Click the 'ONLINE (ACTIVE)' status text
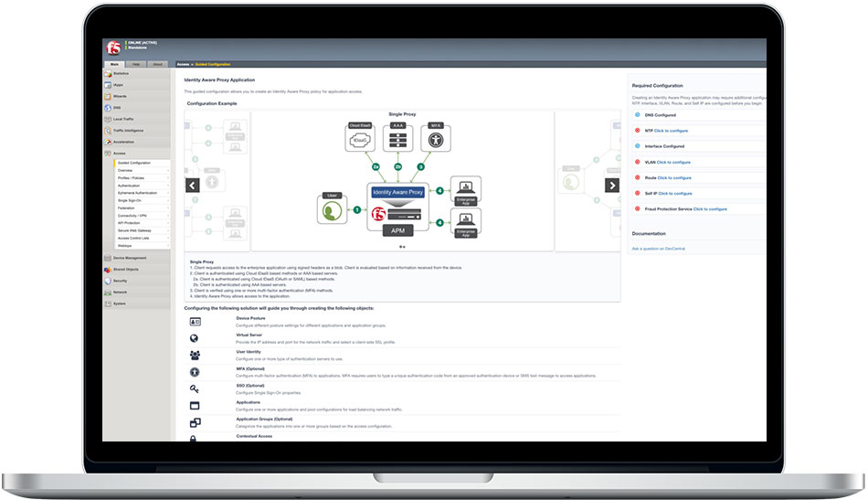868x500 pixels. (143, 43)
